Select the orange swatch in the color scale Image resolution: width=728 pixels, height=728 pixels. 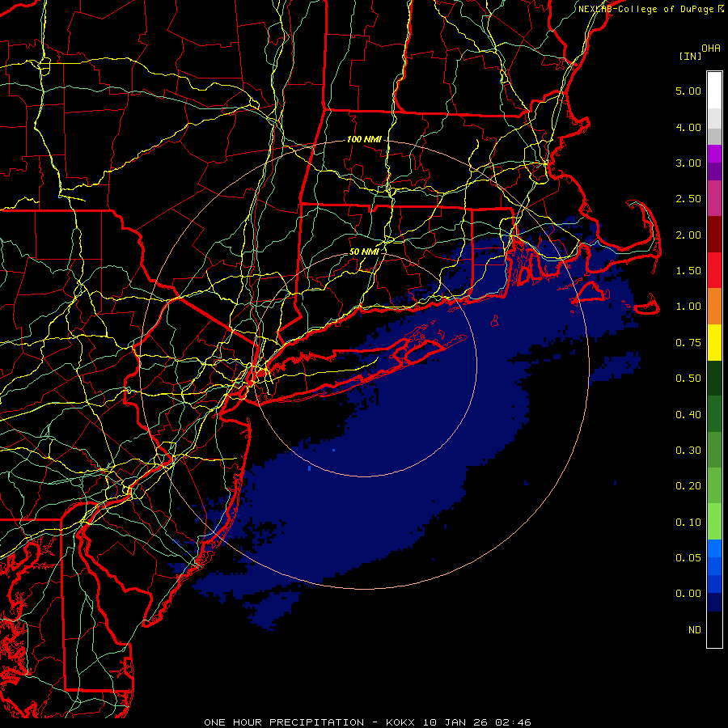point(714,307)
